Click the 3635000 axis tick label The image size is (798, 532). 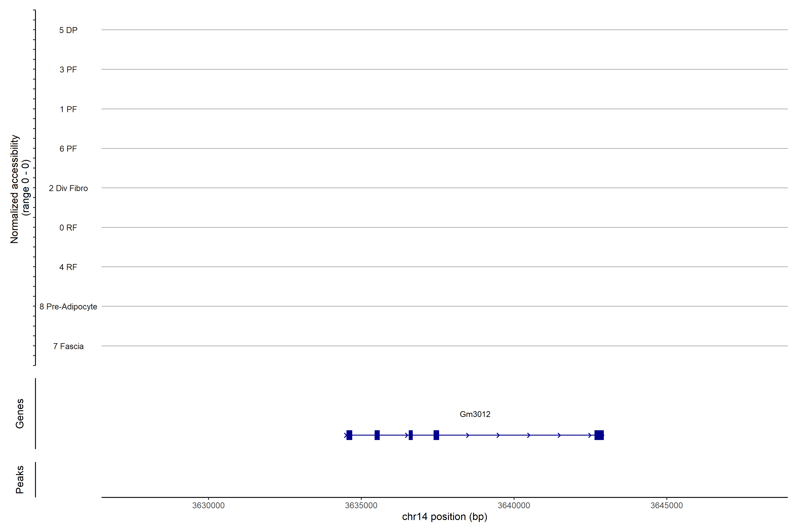point(361,506)
